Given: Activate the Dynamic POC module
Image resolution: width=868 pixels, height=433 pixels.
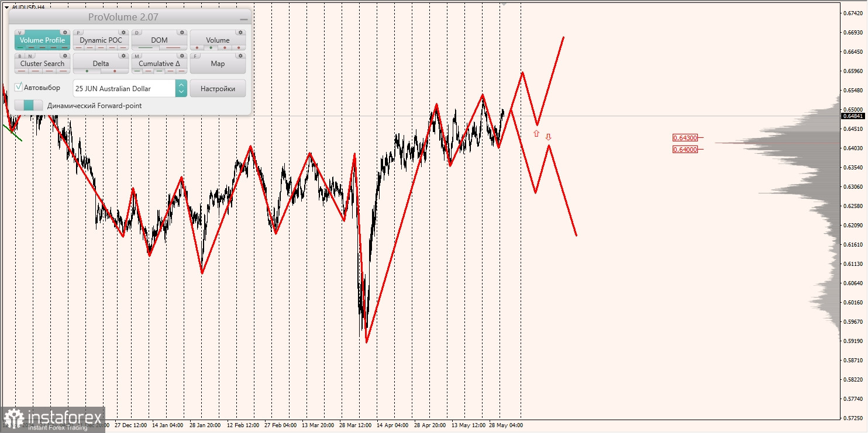Looking at the screenshot, I should 101,40.
